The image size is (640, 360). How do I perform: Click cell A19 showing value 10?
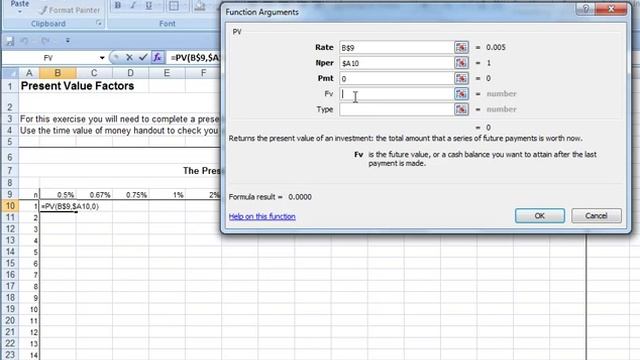pos(29,309)
